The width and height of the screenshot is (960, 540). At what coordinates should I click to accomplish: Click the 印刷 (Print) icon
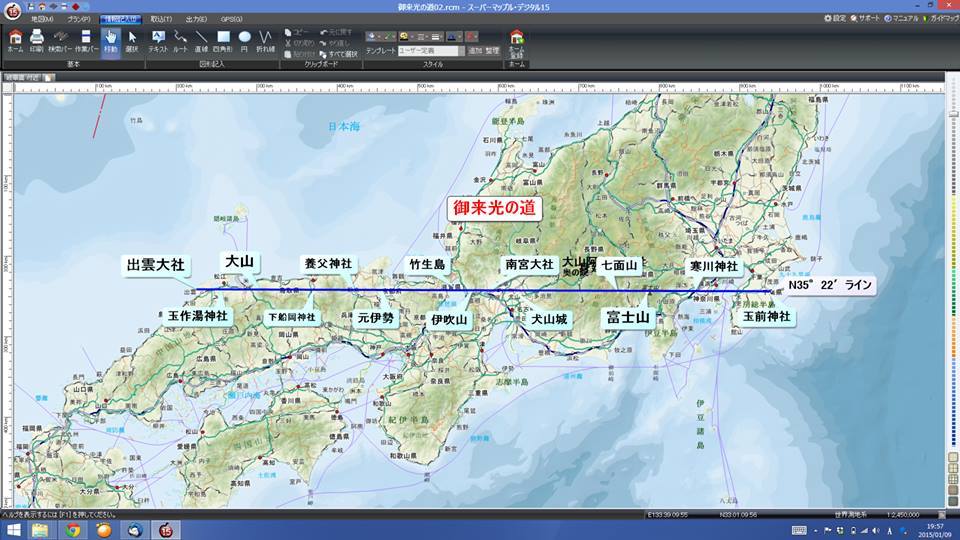[x=37, y=40]
